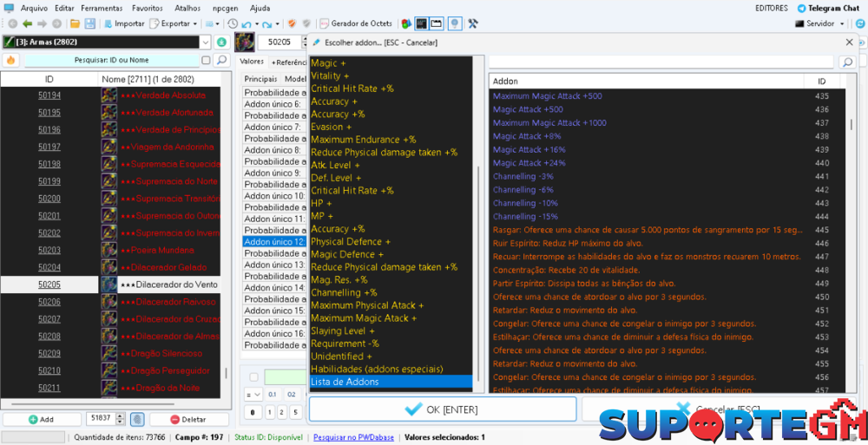The height and width of the screenshot is (445, 868).
Task: Select 'Habilidades (addons especiais)' in category list
Action: pyautogui.click(x=377, y=369)
